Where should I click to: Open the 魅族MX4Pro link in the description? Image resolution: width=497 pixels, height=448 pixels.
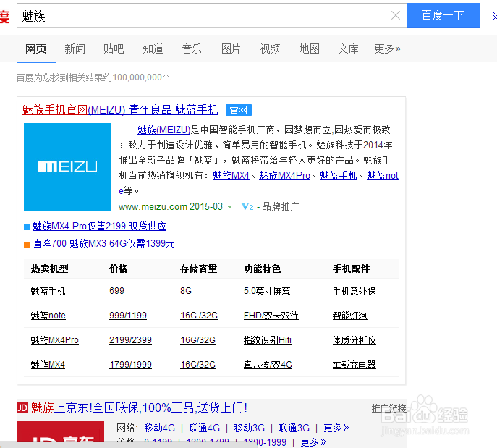pos(284,175)
